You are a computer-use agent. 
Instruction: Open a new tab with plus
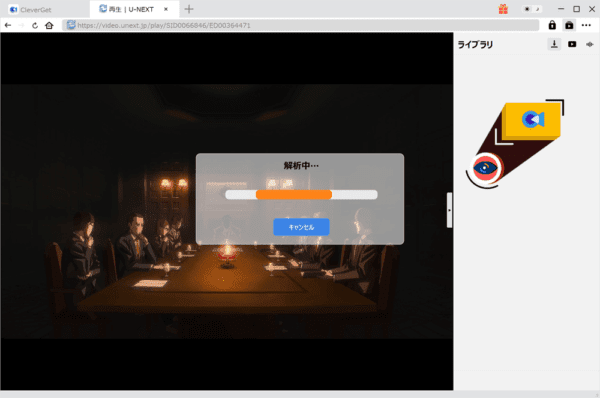click(x=189, y=9)
